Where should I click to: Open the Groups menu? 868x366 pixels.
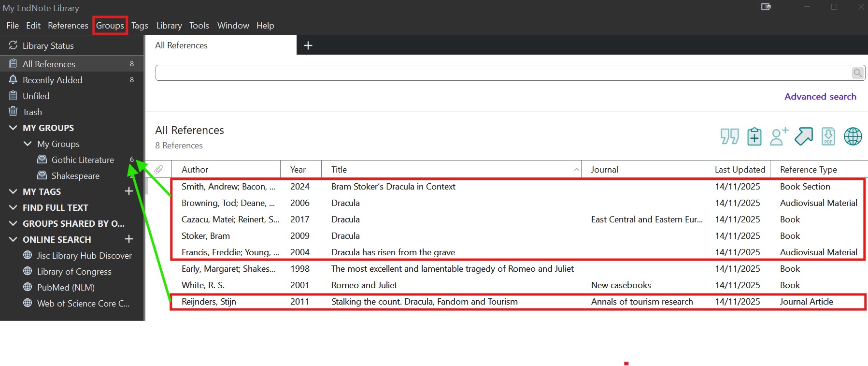point(110,25)
